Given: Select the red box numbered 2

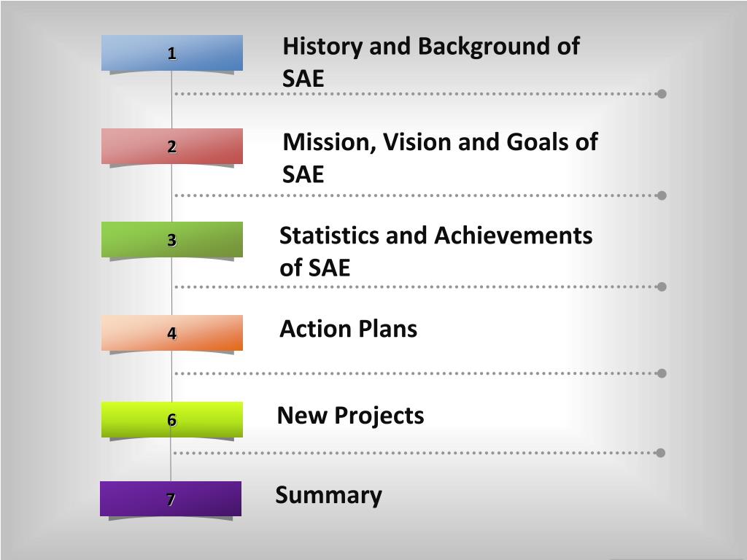Looking at the screenshot, I should (172, 146).
